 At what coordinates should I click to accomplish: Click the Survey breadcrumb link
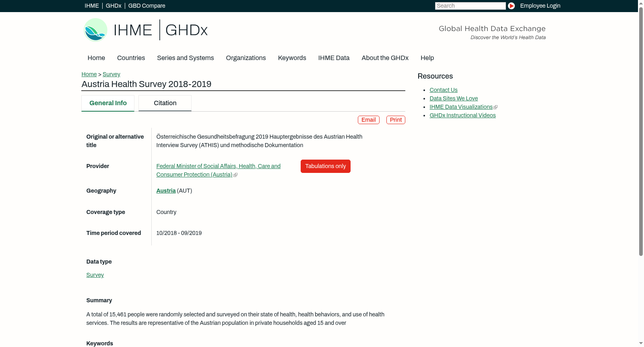(x=111, y=74)
